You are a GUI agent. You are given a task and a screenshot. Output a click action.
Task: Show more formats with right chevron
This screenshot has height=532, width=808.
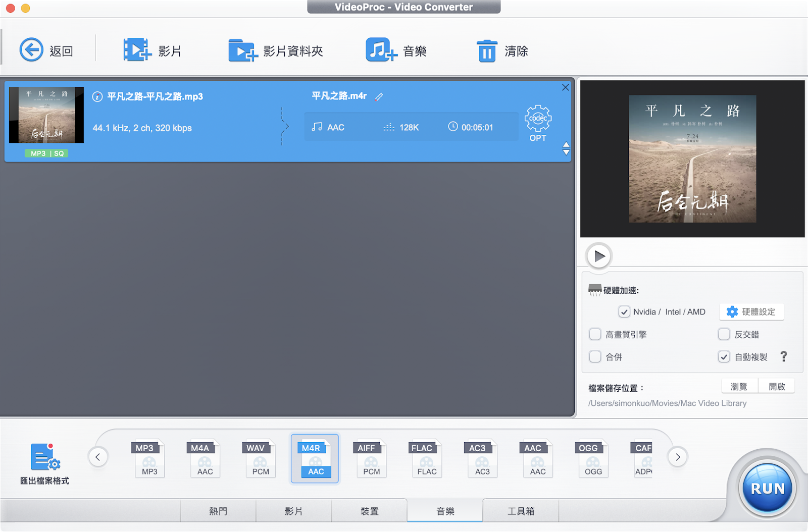(x=678, y=457)
